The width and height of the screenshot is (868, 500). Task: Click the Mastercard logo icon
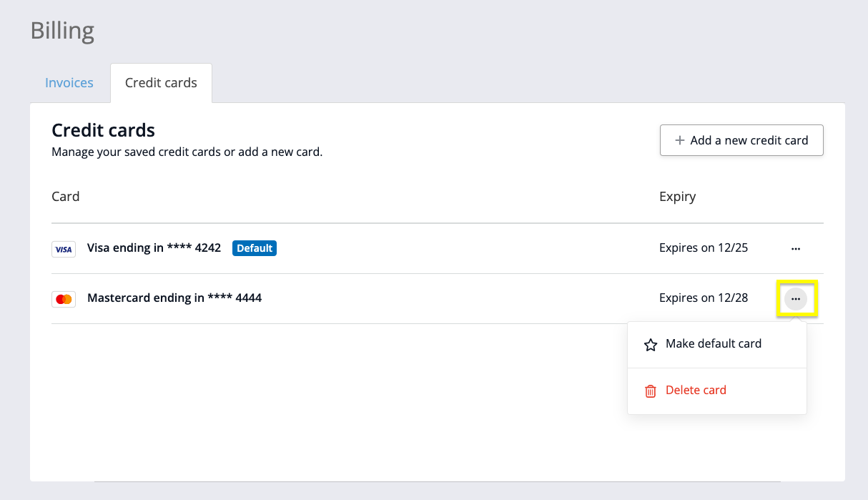[64, 299]
